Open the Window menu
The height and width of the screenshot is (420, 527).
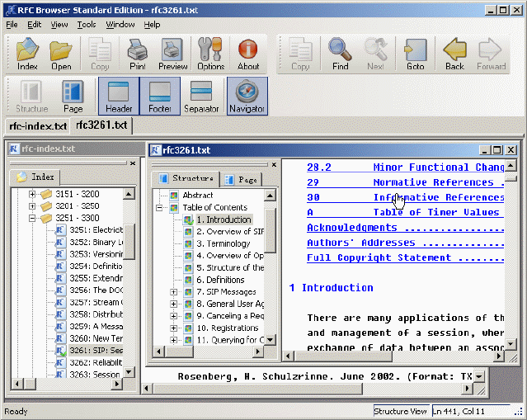pos(120,25)
